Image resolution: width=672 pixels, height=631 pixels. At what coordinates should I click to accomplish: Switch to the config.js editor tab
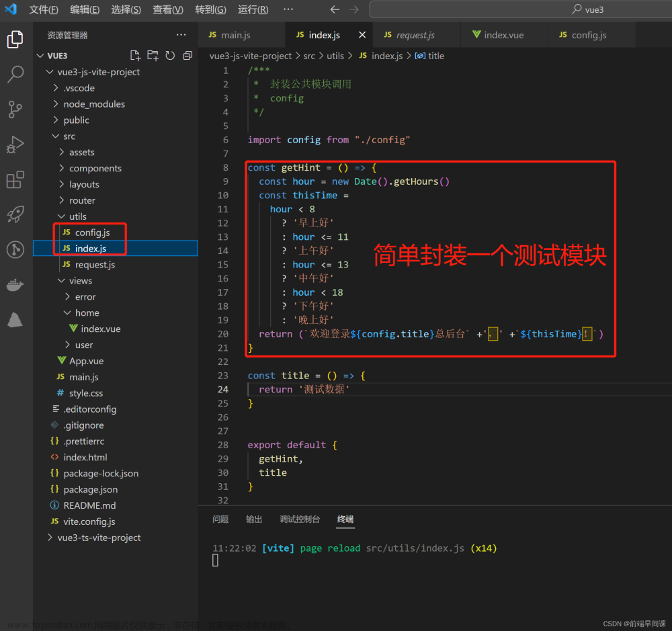(x=591, y=35)
